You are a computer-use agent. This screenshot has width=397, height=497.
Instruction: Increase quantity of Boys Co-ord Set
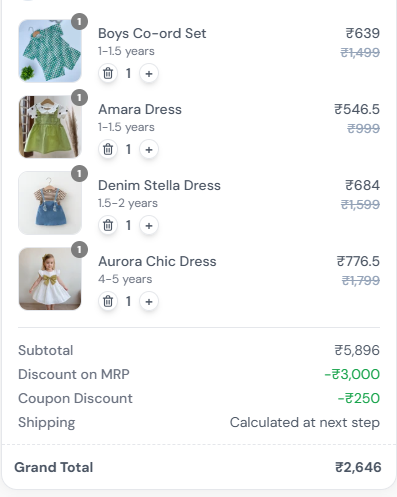click(149, 73)
